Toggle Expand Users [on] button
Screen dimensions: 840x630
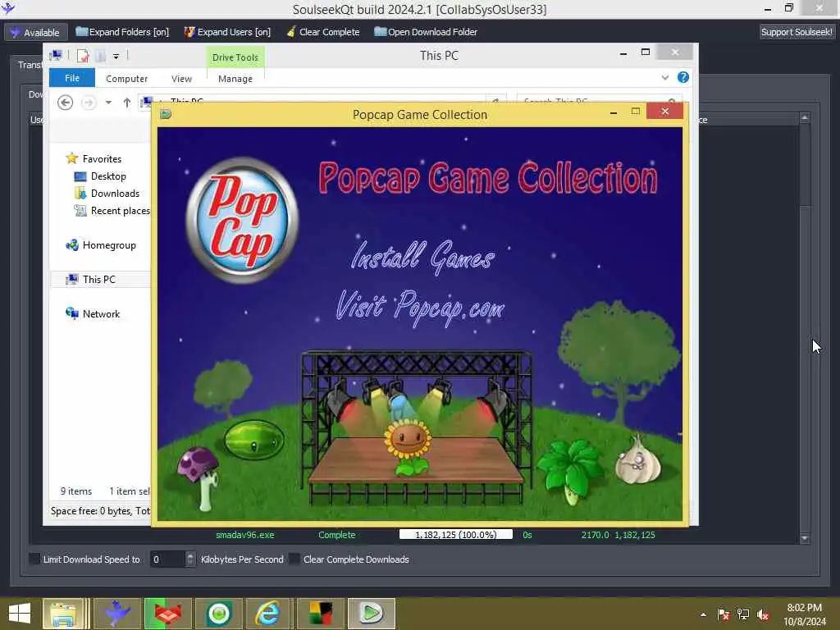228,32
